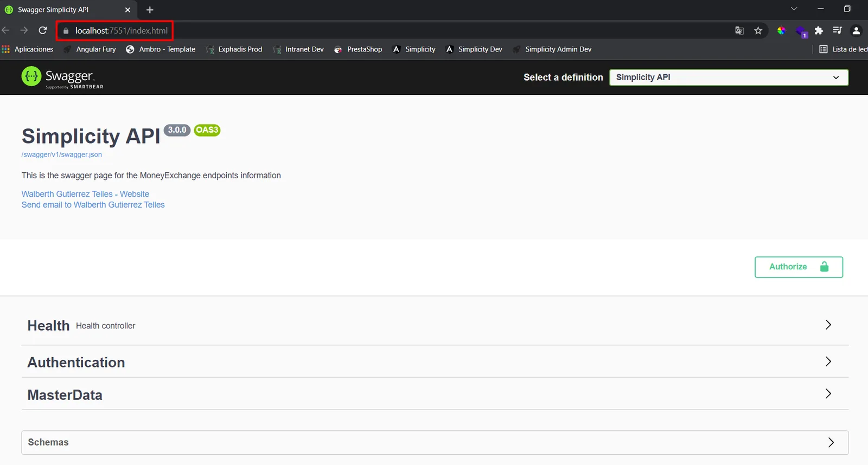This screenshot has width=868, height=465.
Task: Click the MasterData section heading
Action: click(65, 395)
